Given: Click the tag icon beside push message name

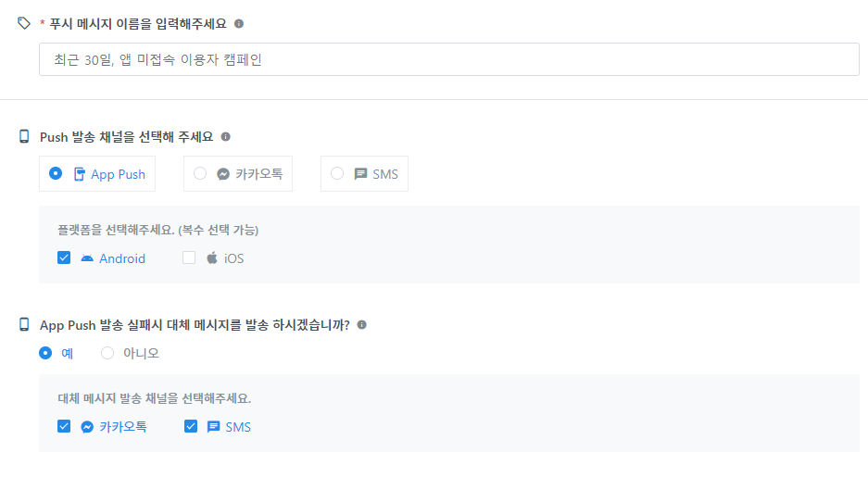Looking at the screenshot, I should click(24, 23).
